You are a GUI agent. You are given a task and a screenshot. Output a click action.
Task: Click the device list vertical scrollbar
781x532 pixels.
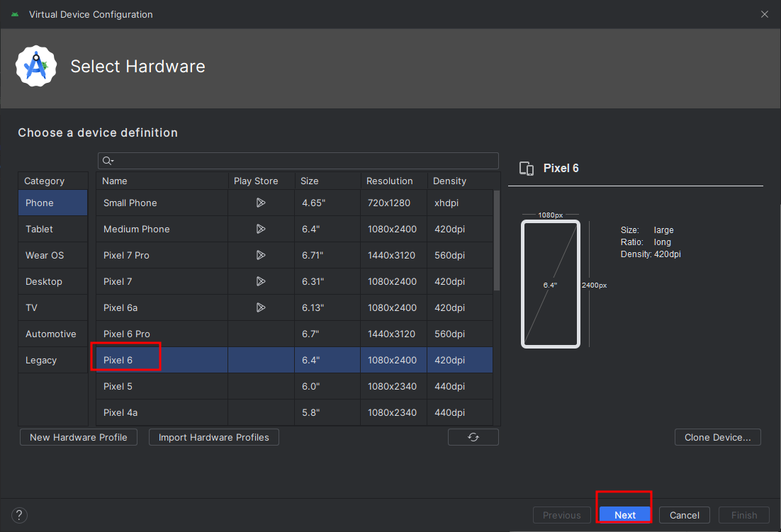(497, 240)
